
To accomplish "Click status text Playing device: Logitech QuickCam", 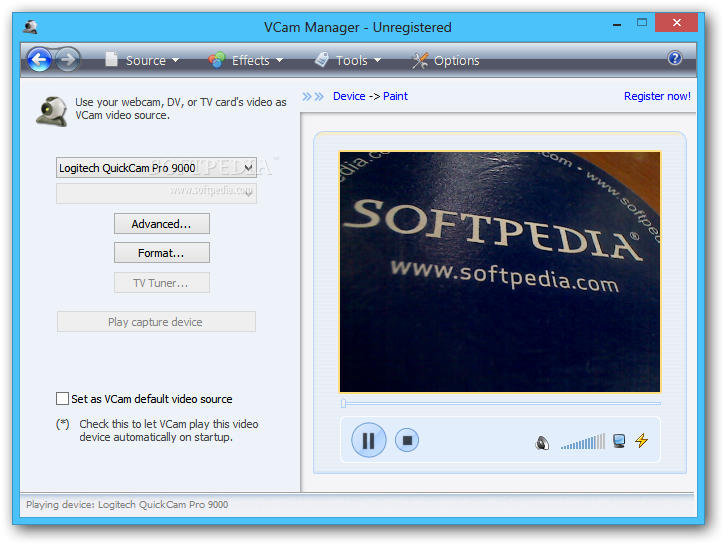I will 127,504.
